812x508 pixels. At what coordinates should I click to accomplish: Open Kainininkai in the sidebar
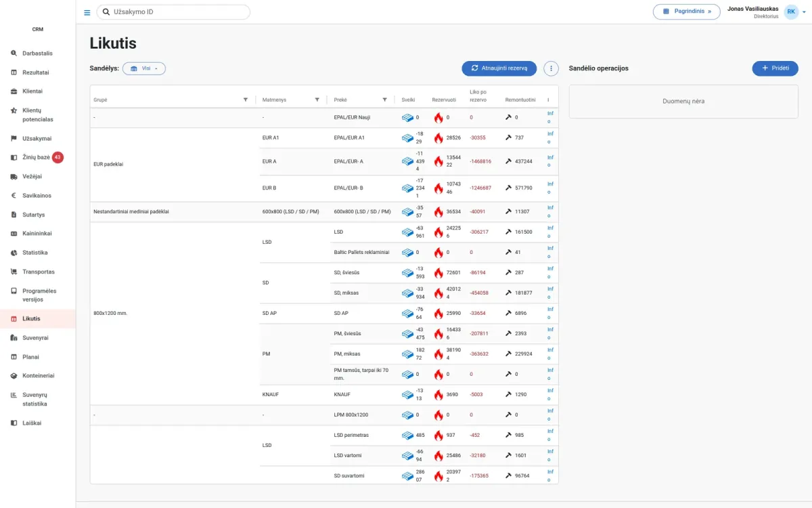(x=38, y=234)
